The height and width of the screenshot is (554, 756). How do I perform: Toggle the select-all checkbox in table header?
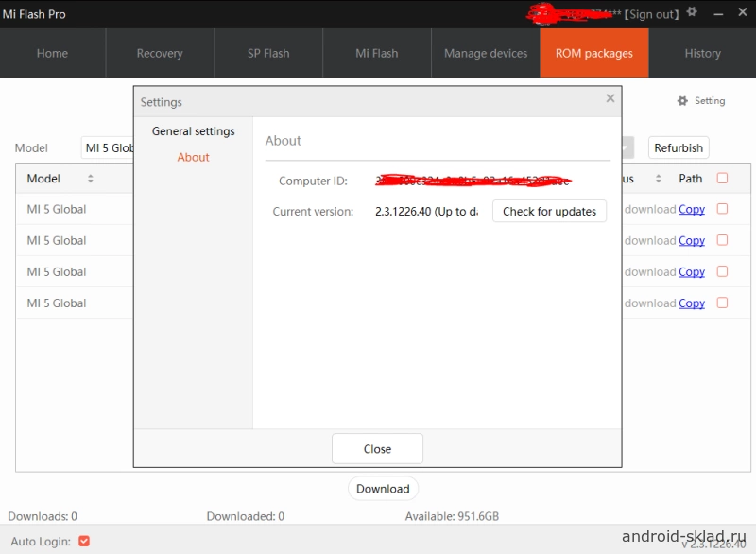[x=722, y=178]
